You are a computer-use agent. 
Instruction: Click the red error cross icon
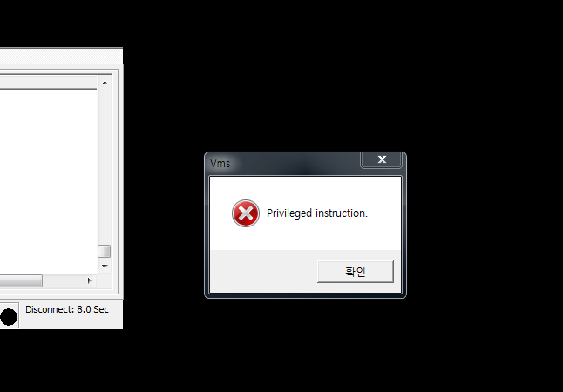click(x=246, y=213)
